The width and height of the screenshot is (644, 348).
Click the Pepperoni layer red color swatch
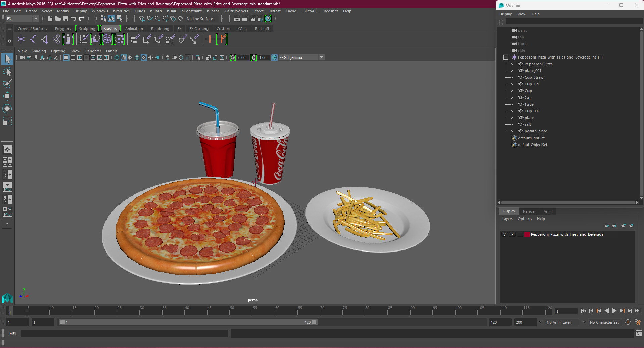[x=527, y=234]
